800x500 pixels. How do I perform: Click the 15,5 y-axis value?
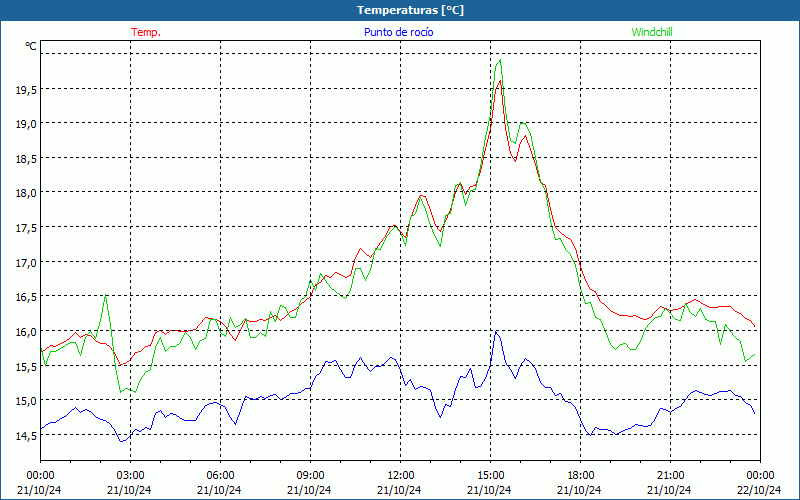(x=26, y=367)
